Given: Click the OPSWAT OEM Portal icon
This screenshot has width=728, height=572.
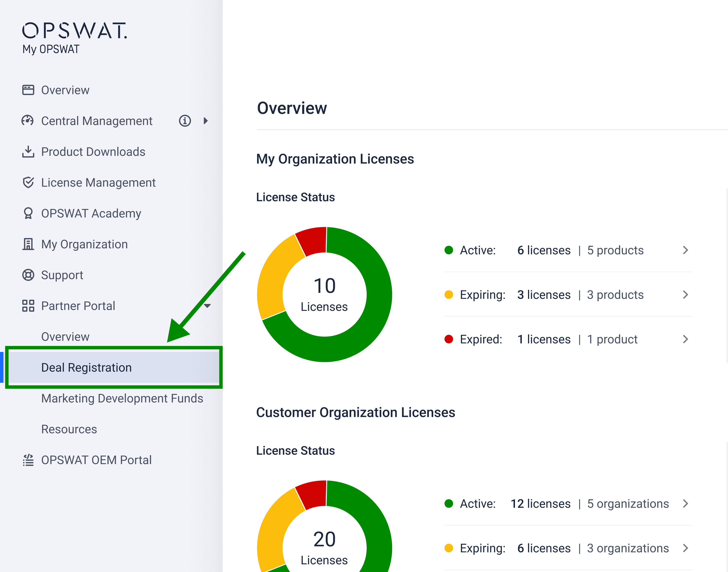Looking at the screenshot, I should pyautogui.click(x=28, y=460).
